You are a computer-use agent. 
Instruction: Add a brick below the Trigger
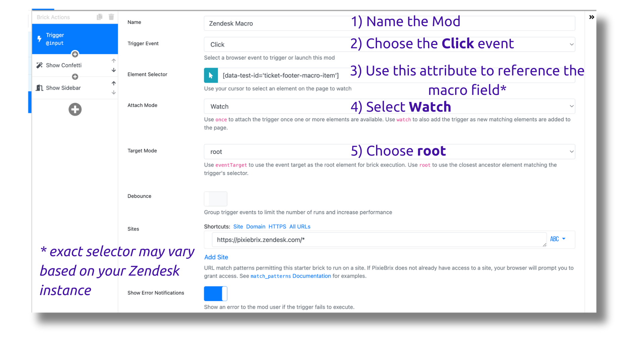pyautogui.click(x=75, y=54)
